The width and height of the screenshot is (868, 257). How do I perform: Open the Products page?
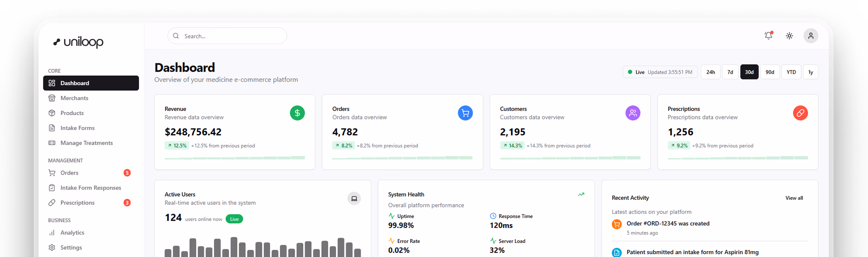[91, 113]
